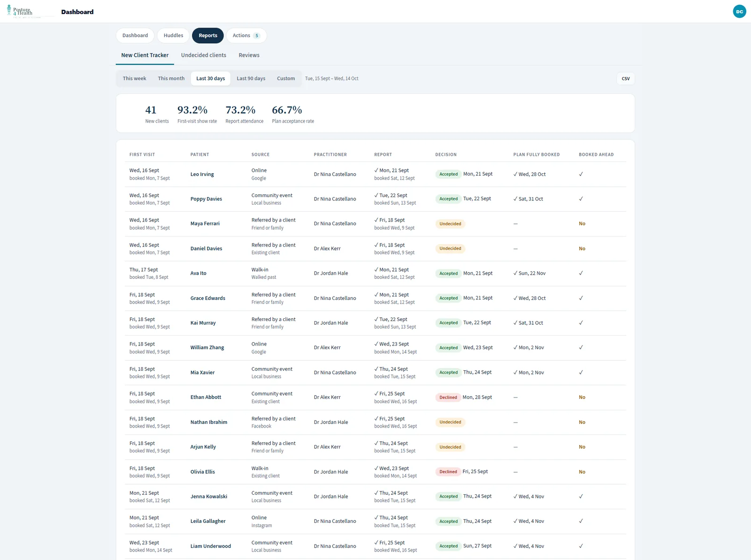The height and width of the screenshot is (560, 751).
Task: Click Declined badge in Olivia Ellis row
Action: click(448, 472)
